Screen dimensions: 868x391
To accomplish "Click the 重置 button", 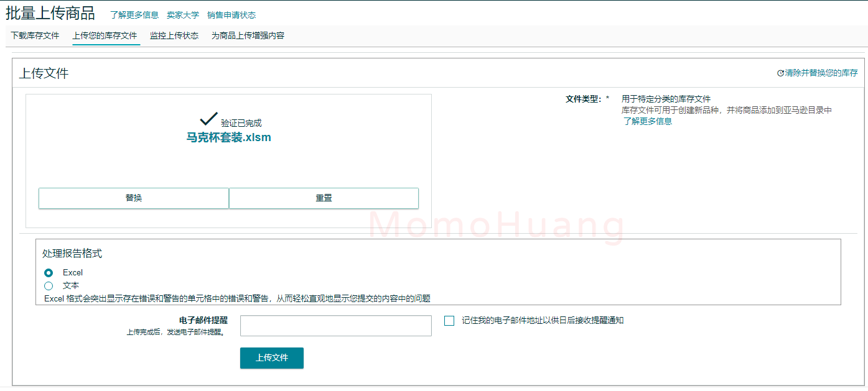I will click(x=324, y=198).
